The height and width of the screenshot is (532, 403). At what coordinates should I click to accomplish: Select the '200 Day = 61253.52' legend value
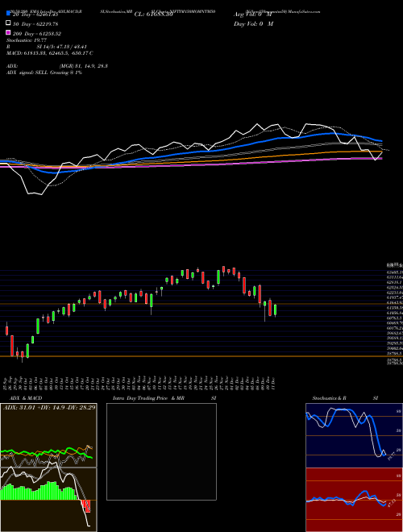coord(37,34)
